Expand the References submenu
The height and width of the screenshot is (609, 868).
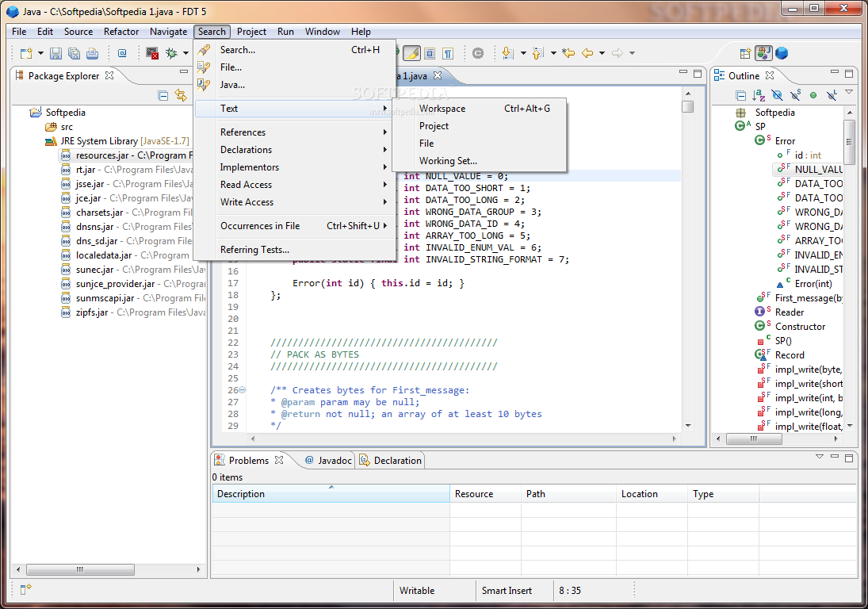click(295, 132)
